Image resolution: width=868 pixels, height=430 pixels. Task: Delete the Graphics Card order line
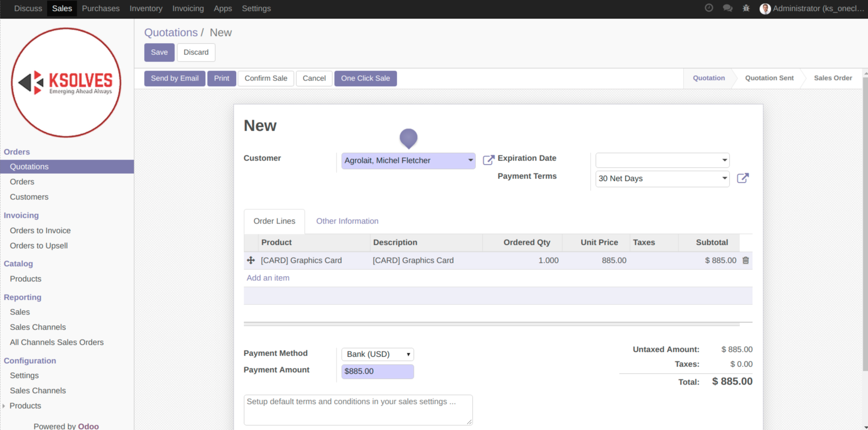746,260
